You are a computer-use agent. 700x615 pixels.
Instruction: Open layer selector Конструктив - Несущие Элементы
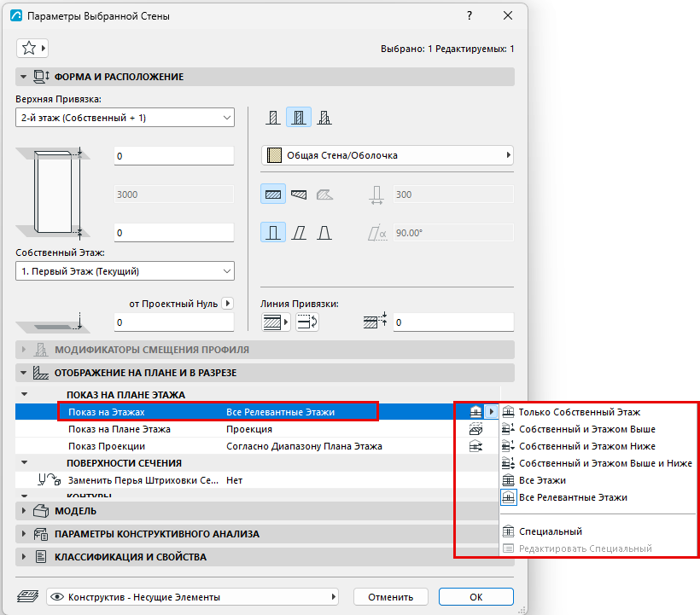pos(192,597)
